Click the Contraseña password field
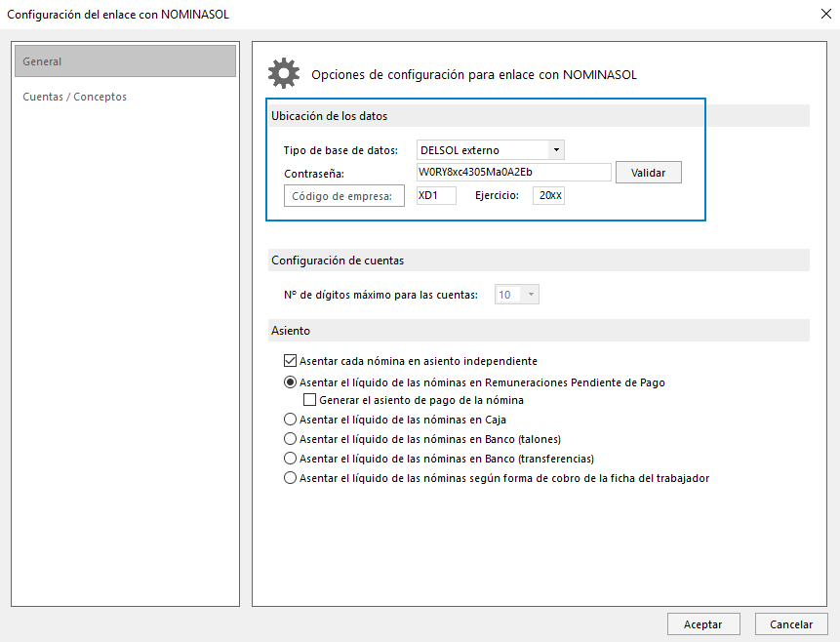840x642 pixels. (514, 172)
